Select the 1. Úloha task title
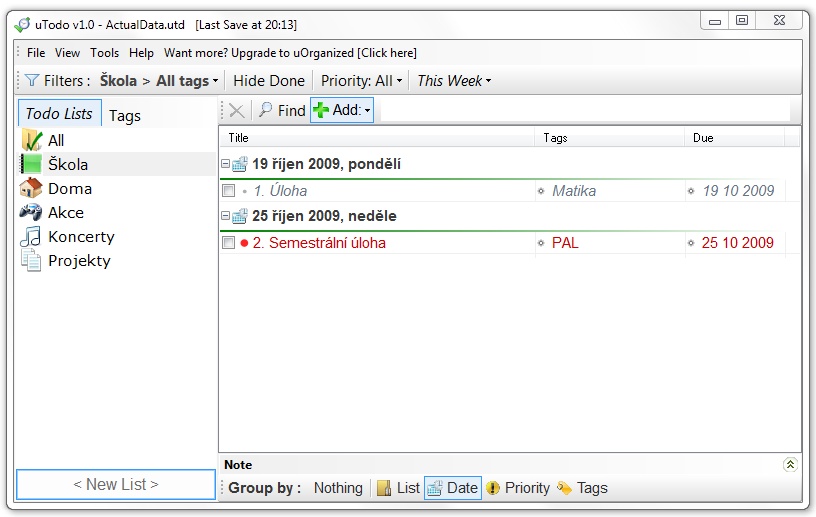 pos(280,191)
